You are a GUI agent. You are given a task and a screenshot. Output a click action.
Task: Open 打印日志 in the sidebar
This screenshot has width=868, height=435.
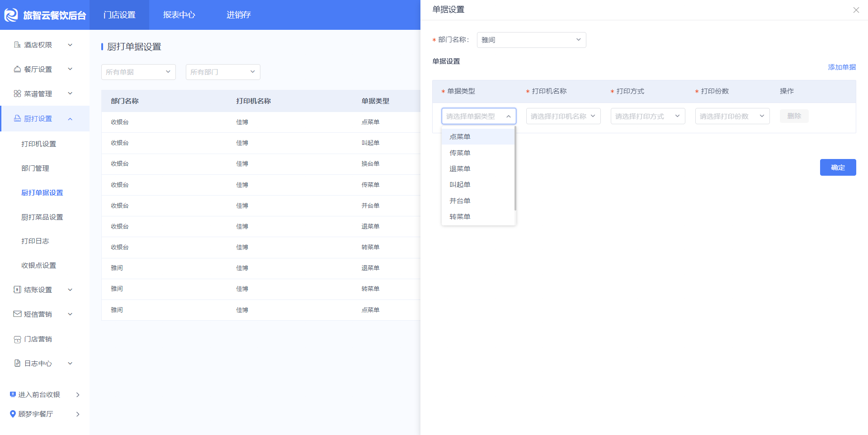point(35,241)
